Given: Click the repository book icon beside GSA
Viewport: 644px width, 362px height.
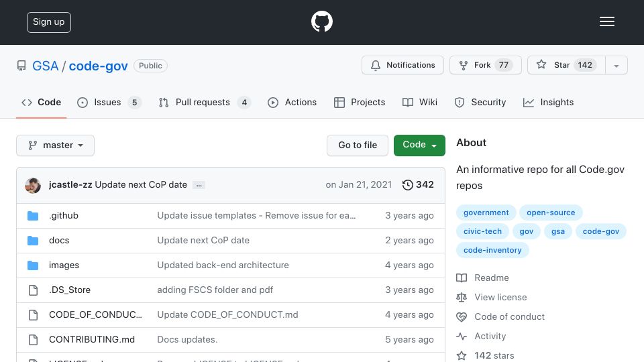Looking at the screenshot, I should pyautogui.click(x=21, y=66).
